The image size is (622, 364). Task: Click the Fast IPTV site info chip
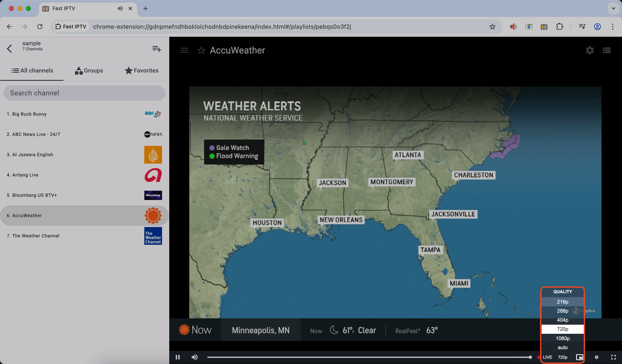pyautogui.click(x=71, y=26)
